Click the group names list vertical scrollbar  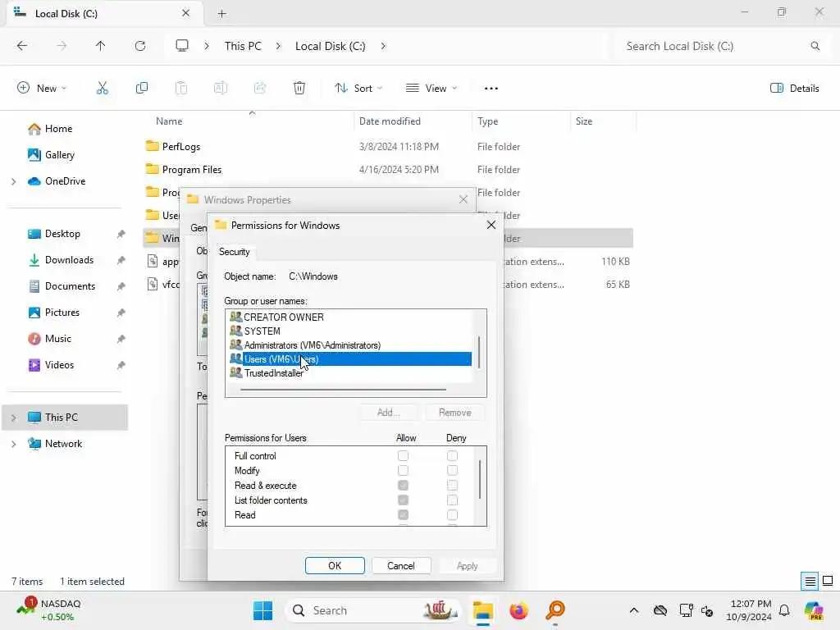click(x=479, y=353)
